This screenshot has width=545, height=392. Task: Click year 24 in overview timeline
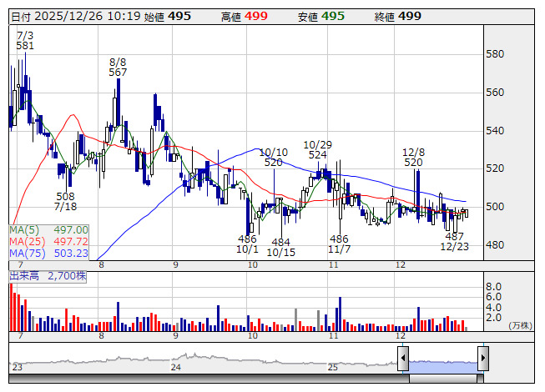tap(176, 367)
